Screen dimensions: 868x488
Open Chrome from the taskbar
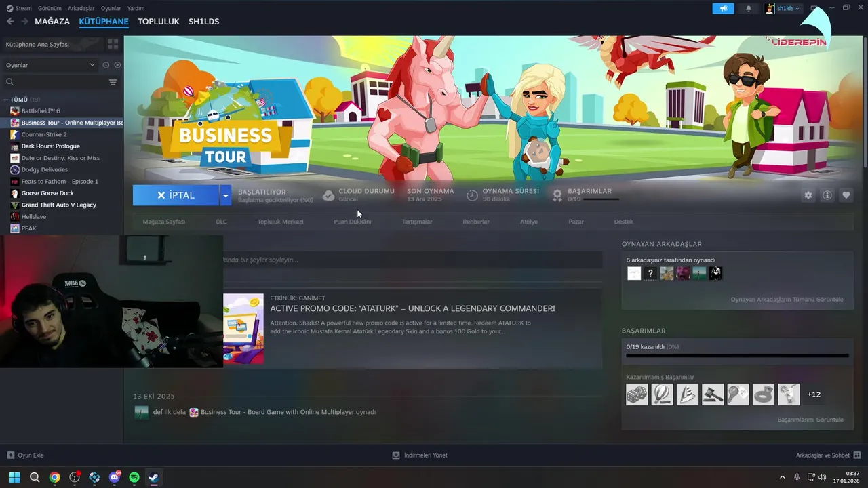(54, 477)
